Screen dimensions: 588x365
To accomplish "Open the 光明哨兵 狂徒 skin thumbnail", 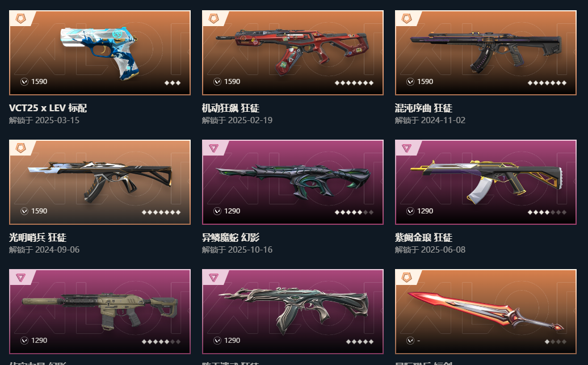I will pyautogui.click(x=100, y=182).
